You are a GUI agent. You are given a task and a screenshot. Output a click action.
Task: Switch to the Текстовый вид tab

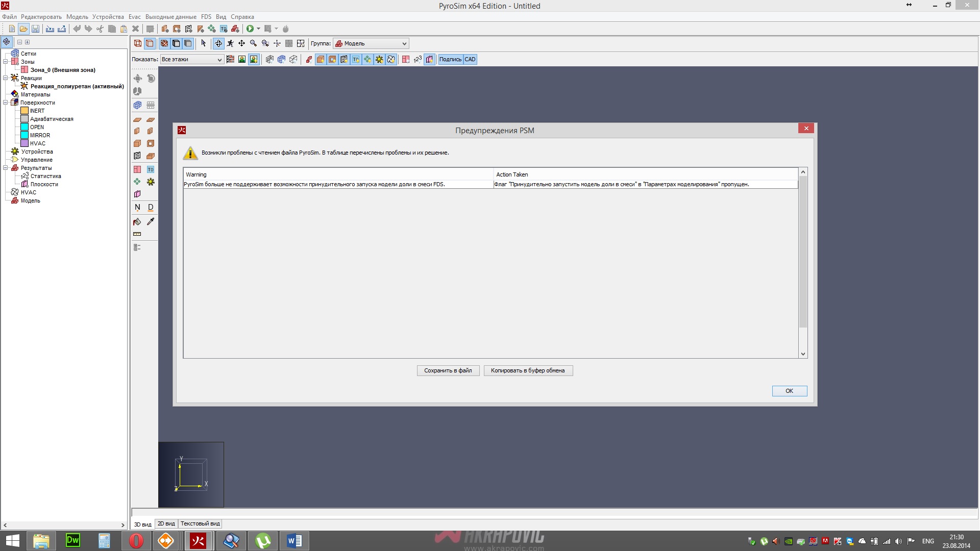coord(200,524)
